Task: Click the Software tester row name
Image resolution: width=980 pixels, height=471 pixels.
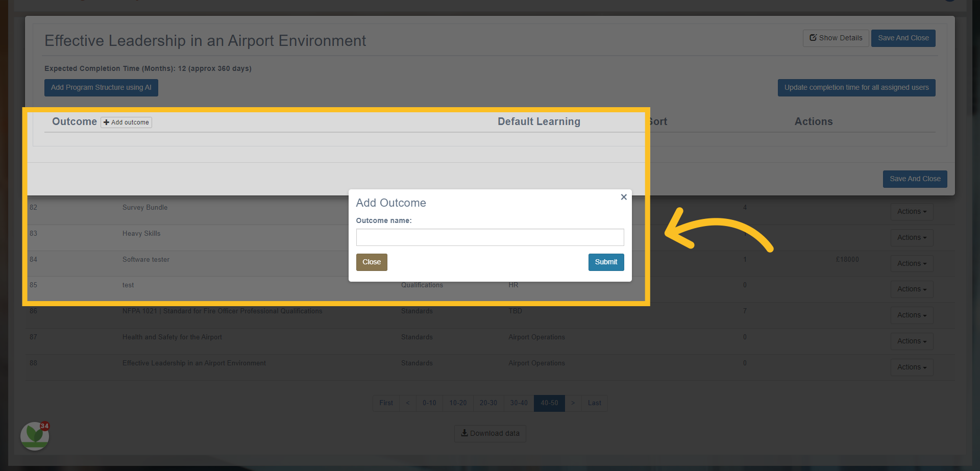Action: [x=146, y=260]
